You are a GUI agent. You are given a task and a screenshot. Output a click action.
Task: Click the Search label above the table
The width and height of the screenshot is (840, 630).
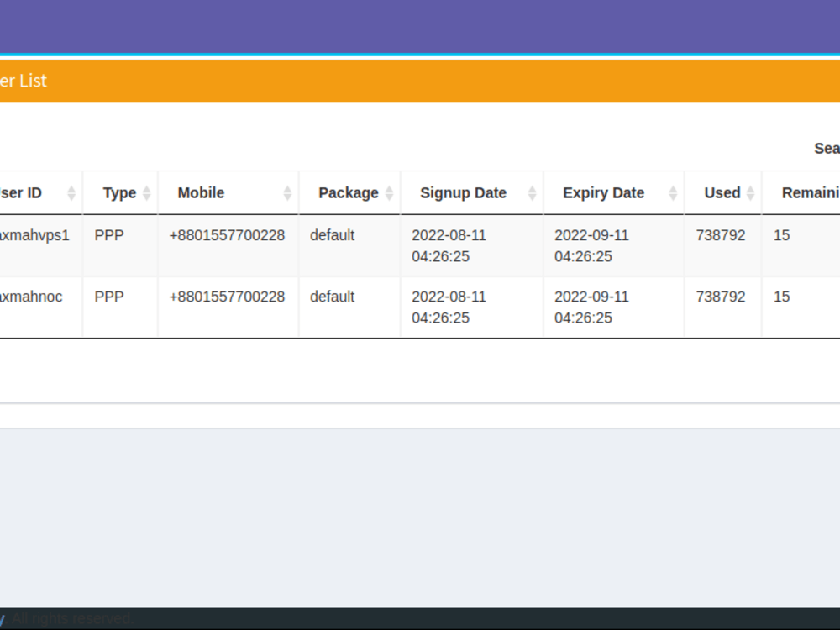[x=827, y=148]
